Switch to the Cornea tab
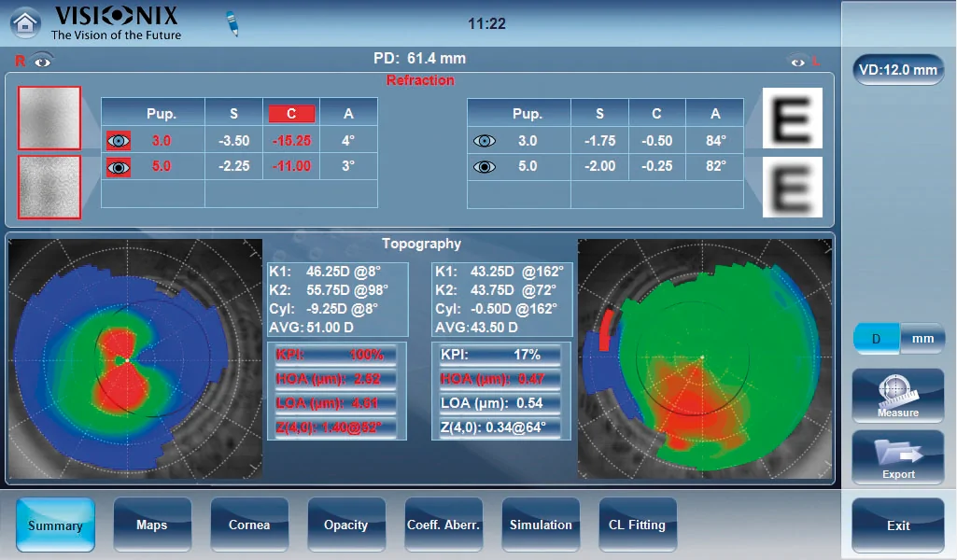957x560 pixels. (249, 525)
